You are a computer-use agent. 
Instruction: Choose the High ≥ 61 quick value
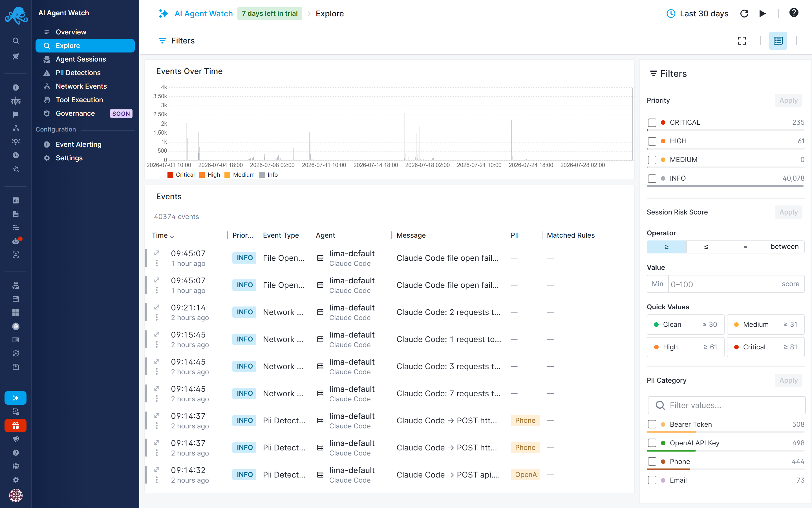pos(685,347)
